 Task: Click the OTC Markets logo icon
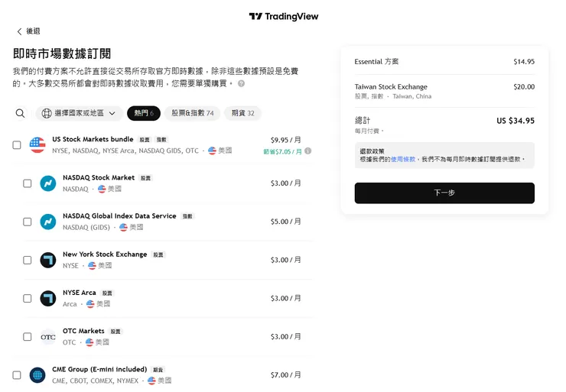point(48,337)
